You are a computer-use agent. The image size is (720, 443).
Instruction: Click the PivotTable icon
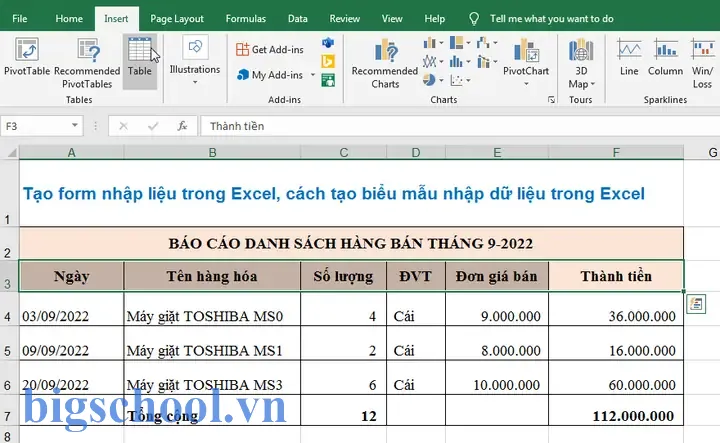tap(27, 50)
